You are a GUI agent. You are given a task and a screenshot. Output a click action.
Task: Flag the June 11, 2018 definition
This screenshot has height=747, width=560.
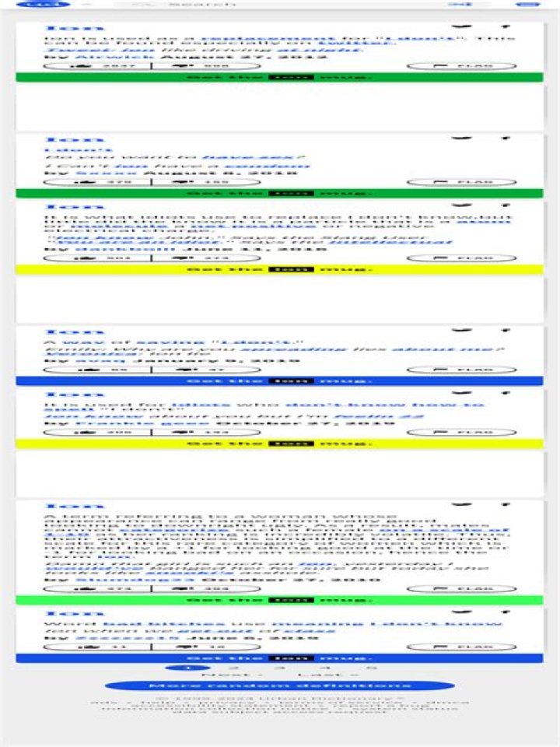click(461, 258)
